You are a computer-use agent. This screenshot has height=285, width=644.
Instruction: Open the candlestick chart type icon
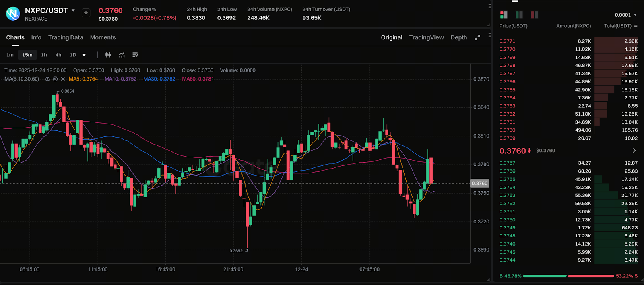(108, 55)
